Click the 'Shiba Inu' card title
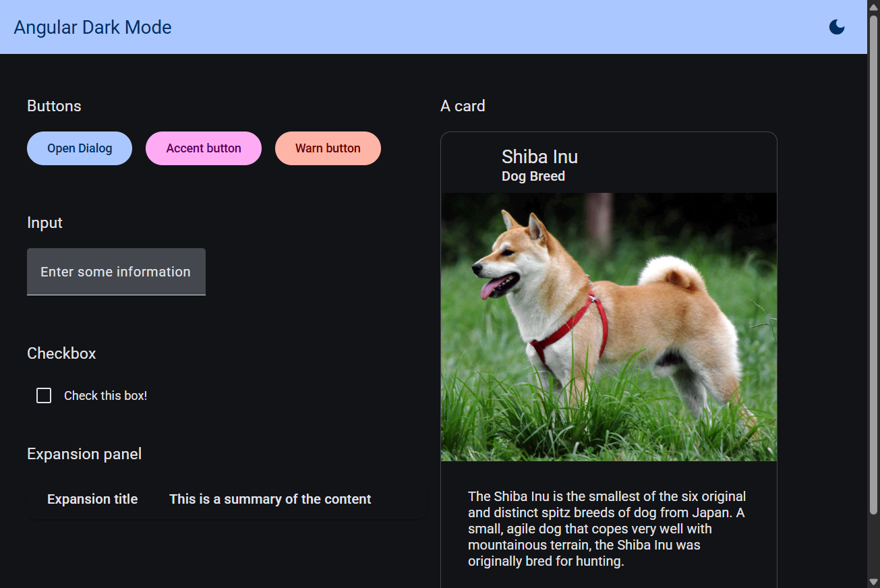Screen dimensions: 880x588 tap(539, 157)
